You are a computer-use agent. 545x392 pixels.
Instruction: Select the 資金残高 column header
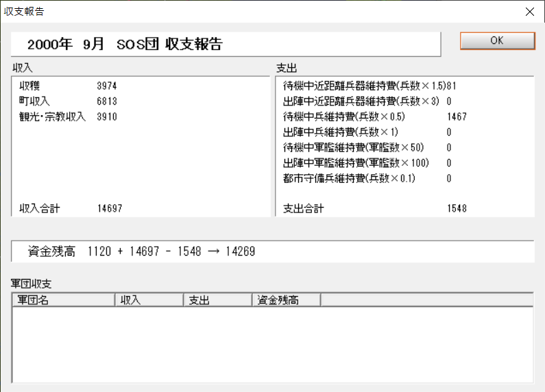[x=286, y=299]
